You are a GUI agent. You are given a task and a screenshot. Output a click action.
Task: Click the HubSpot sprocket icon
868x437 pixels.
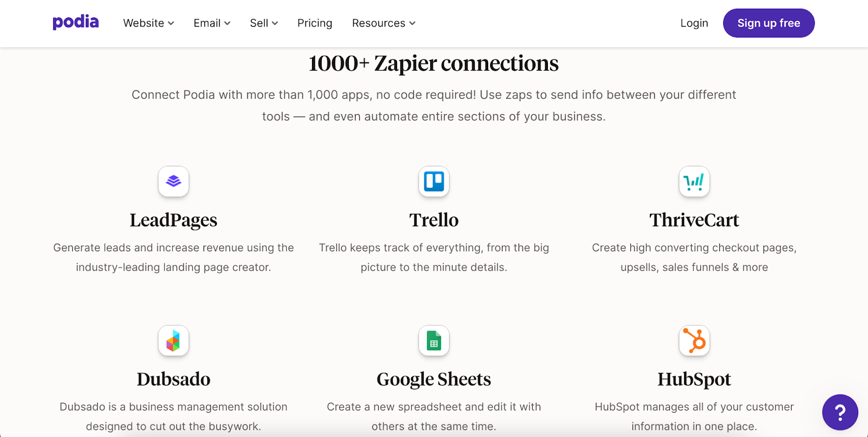(694, 341)
